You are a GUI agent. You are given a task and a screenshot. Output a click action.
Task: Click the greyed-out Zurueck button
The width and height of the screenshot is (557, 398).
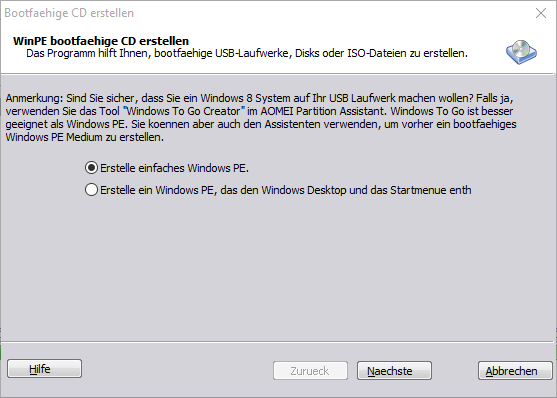(x=310, y=371)
